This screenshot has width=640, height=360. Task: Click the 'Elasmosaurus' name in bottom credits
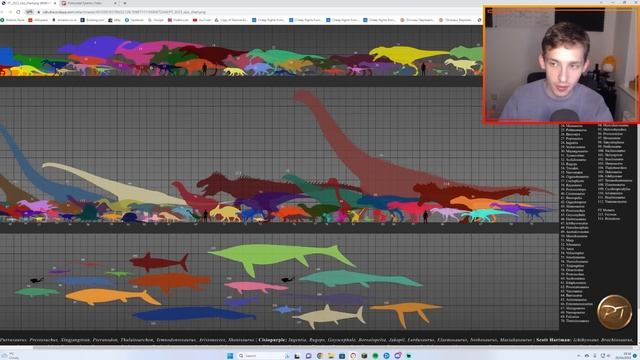click(x=452, y=340)
